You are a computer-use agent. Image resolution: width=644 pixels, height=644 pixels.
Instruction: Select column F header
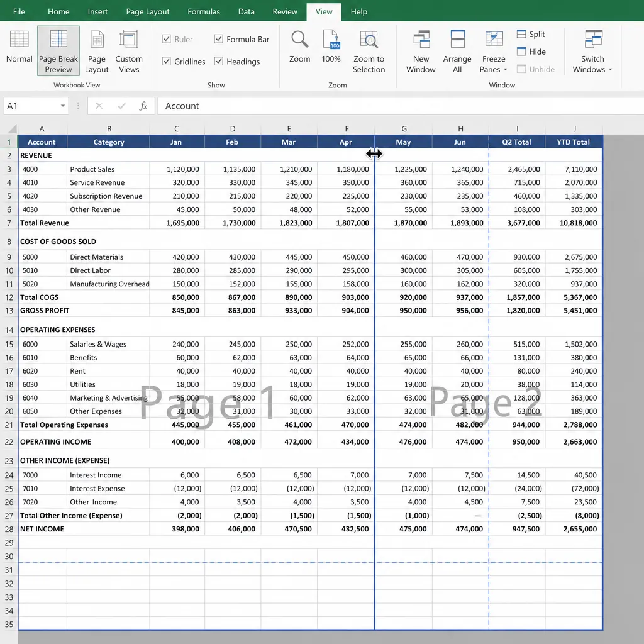point(347,128)
